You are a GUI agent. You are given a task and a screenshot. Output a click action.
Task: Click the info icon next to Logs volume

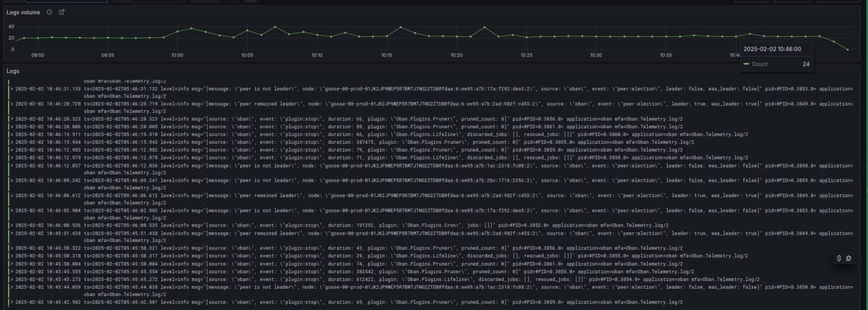pyautogui.click(x=49, y=12)
